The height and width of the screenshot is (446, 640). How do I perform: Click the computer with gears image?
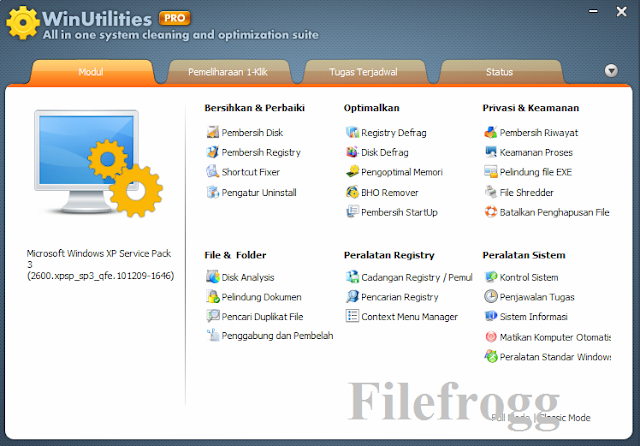[x=98, y=163]
